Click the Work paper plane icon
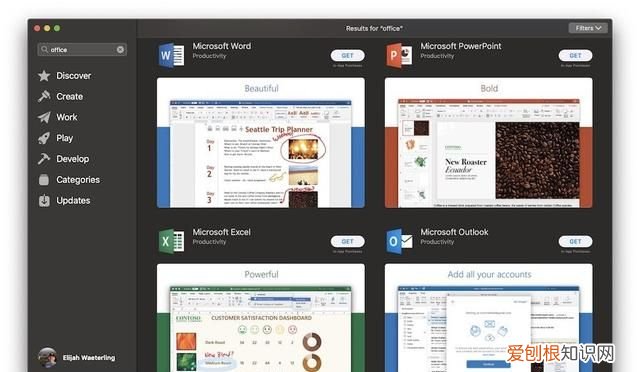 coord(44,117)
